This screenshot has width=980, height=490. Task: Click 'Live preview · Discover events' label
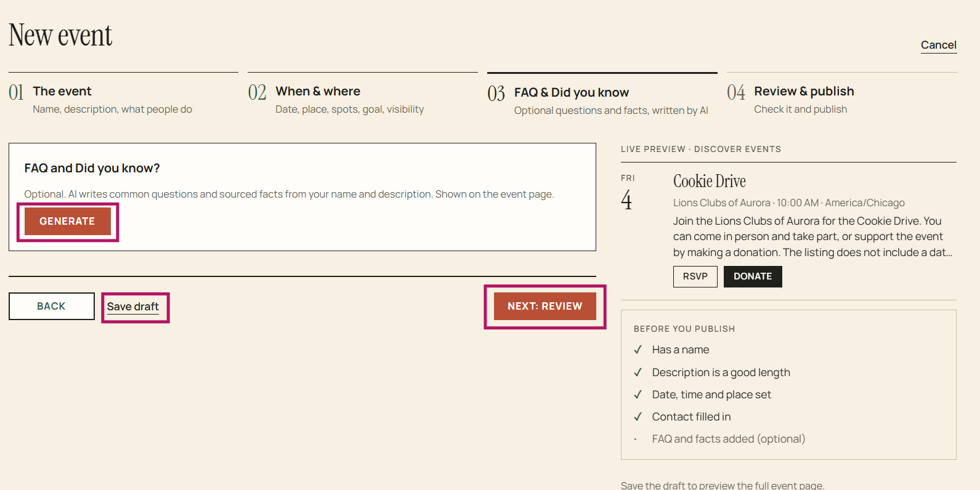[x=700, y=149]
